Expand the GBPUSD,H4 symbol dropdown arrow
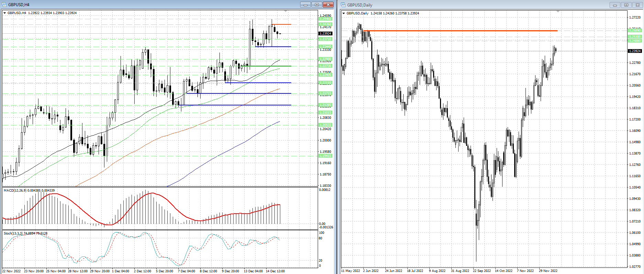This screenshot has width=644, height=274. pos(4,13)
